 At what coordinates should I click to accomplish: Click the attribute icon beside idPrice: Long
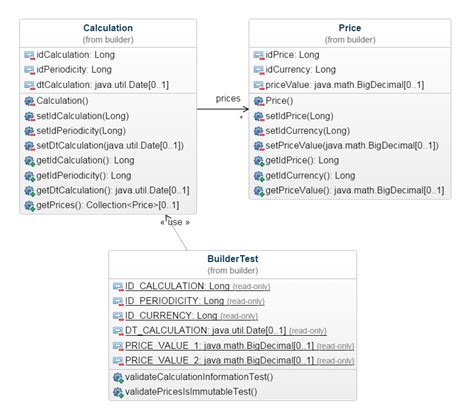tap(259, 55)
